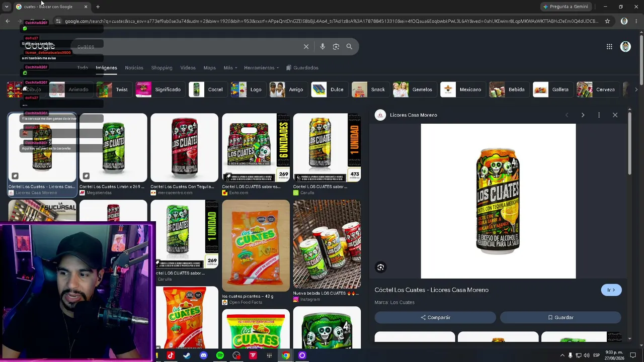Switch to the Shopping tab
Viewport: 644px width, 362px height.
162,68
